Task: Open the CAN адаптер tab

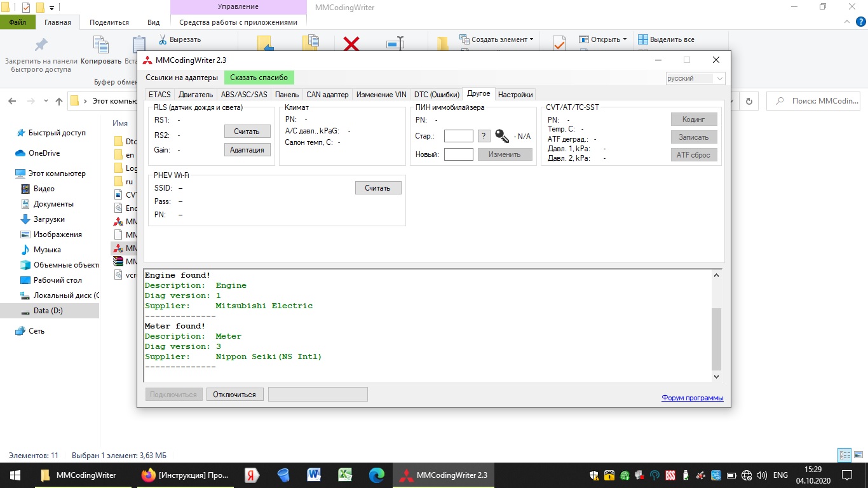Action: [327, 95]
